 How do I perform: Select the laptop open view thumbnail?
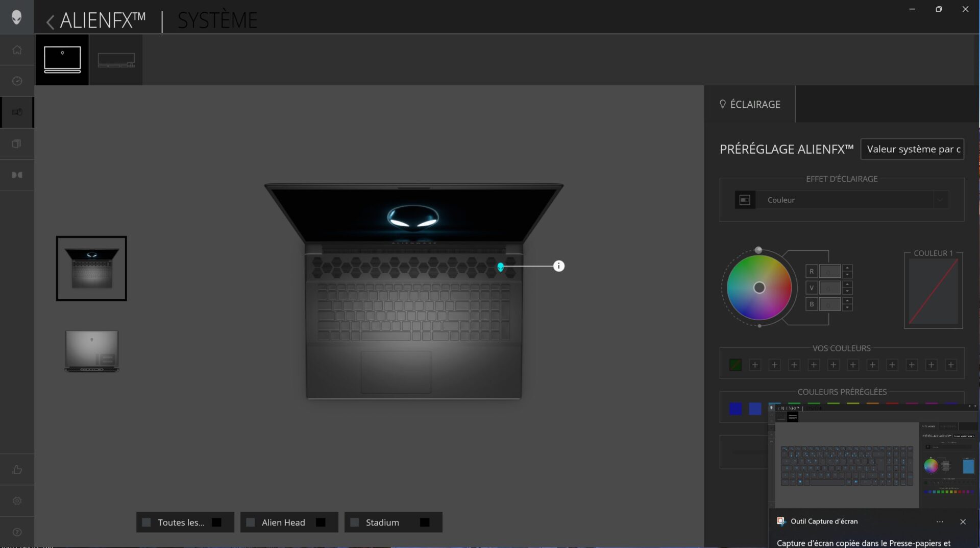click(x=91, y=268)
